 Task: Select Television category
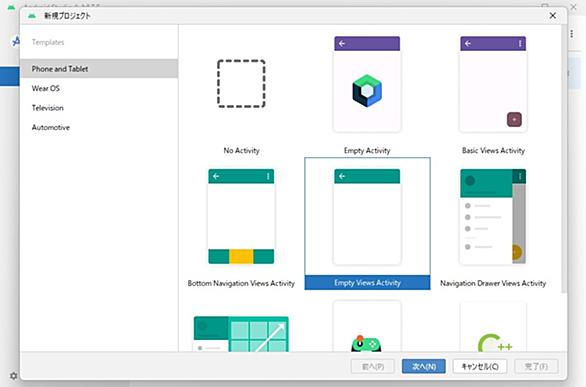coord(99,108)
